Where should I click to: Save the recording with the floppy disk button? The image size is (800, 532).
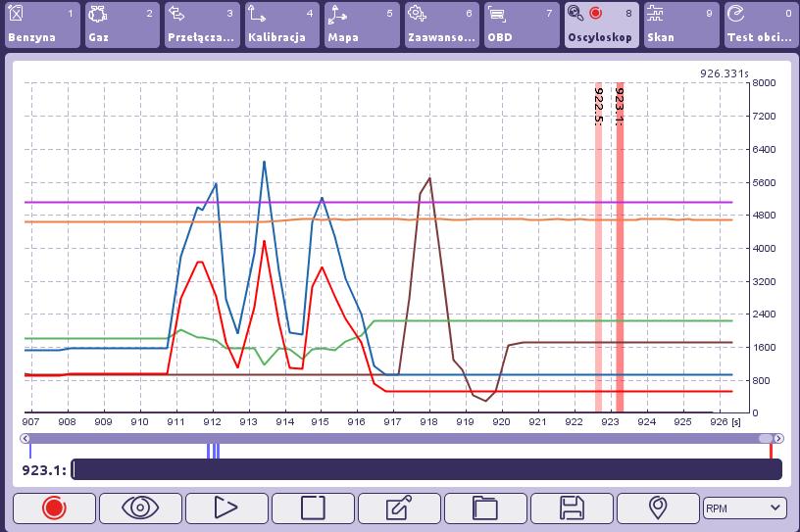(x=572, y=508)
